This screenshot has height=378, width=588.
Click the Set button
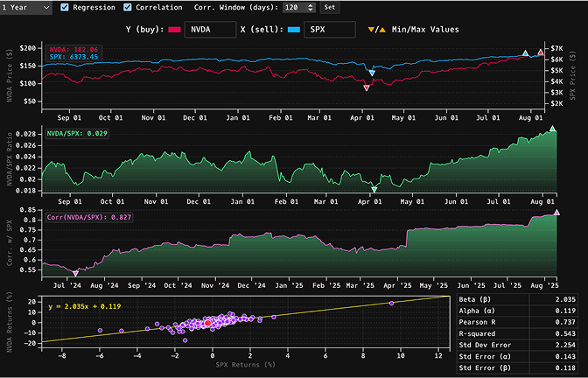[x=330, y=8]
